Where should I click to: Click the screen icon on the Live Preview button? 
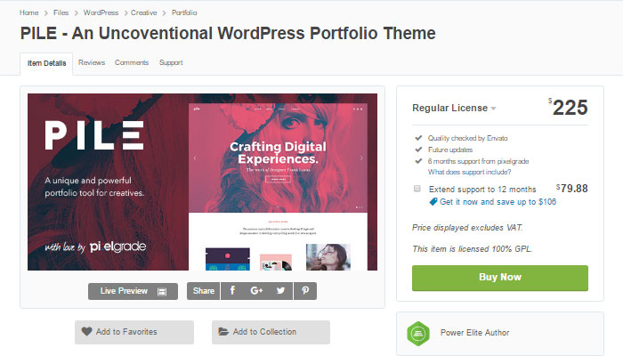(162, 291)
